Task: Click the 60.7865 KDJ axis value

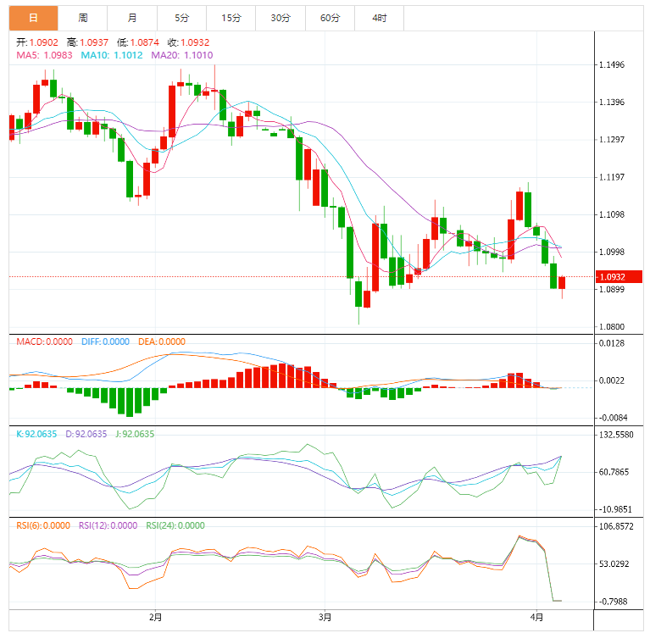Action: pyautogui.click(x=614, y=472)
